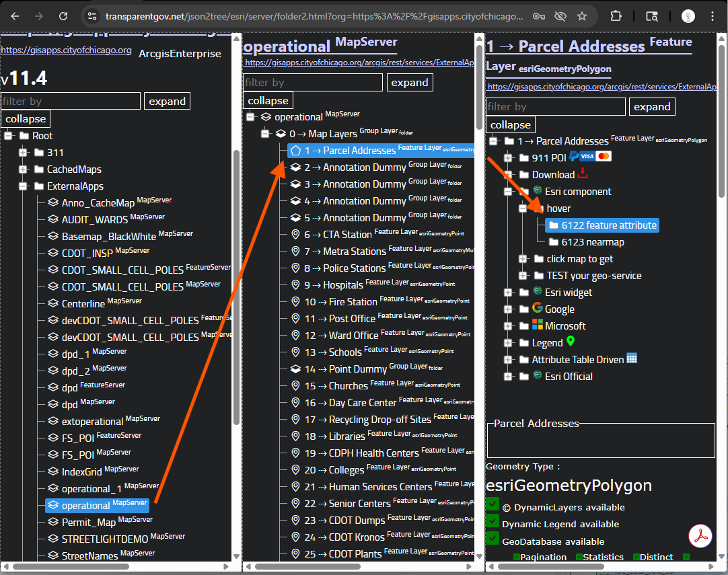The width and height of the screenshot is (728, 575).
Task: Select IndexGrid MapServer entry
Action: 92,471
